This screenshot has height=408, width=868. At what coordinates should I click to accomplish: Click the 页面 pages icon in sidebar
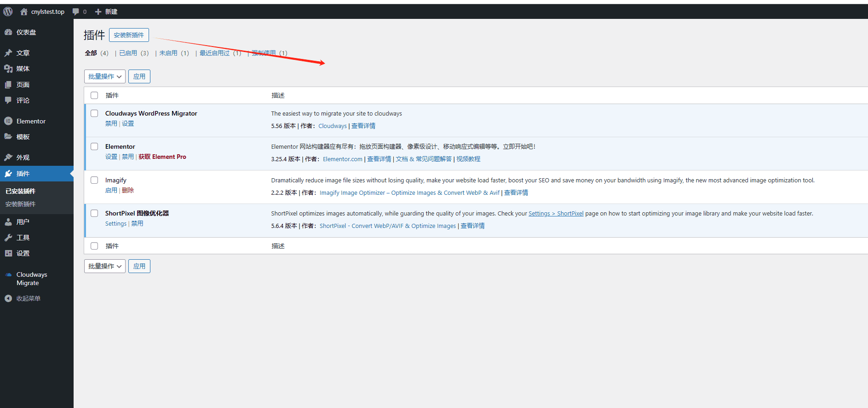coord(8,85)
